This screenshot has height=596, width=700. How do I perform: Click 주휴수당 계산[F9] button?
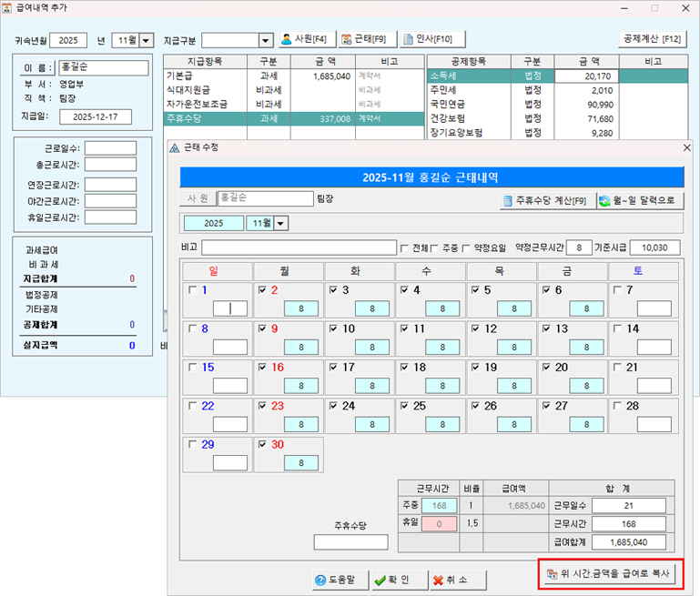pos(548,201)
